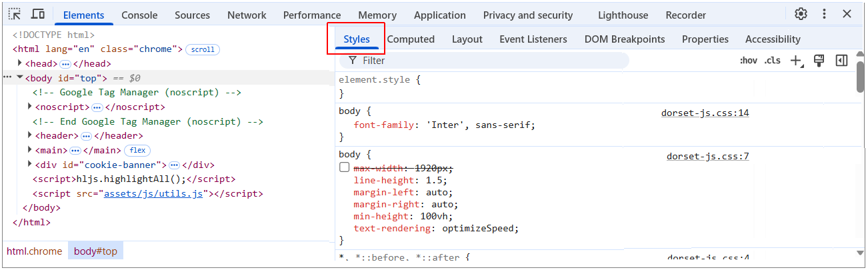
Task: Select the Styles sub-tab
Action: tap(357, 39)
